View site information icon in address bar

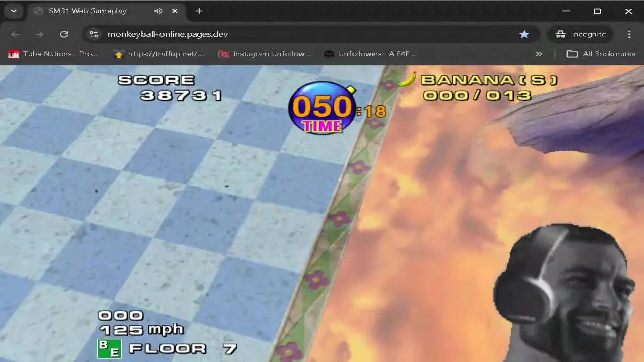[x=94, y=34]
